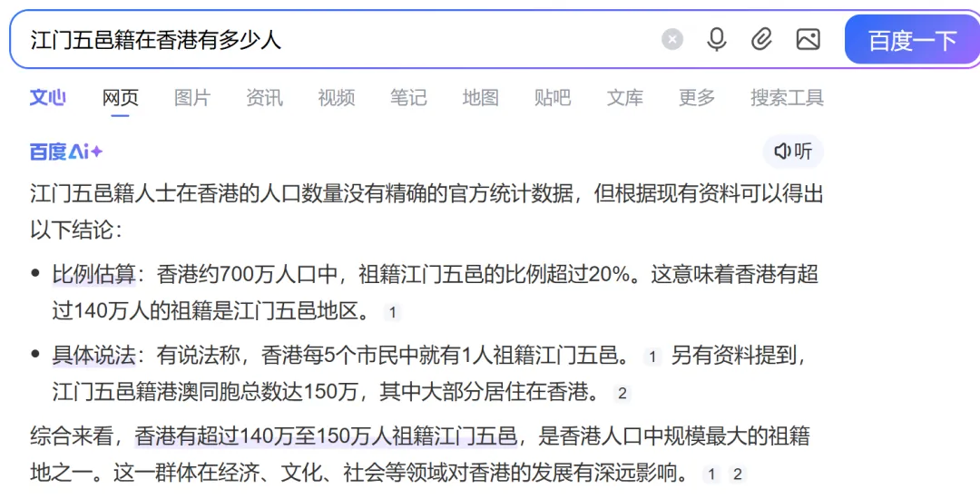The height and width of the screenshot is (499, 980).
Task: Expand the 更多 menu
Action: pyautogui.click(x=696, y=97)
